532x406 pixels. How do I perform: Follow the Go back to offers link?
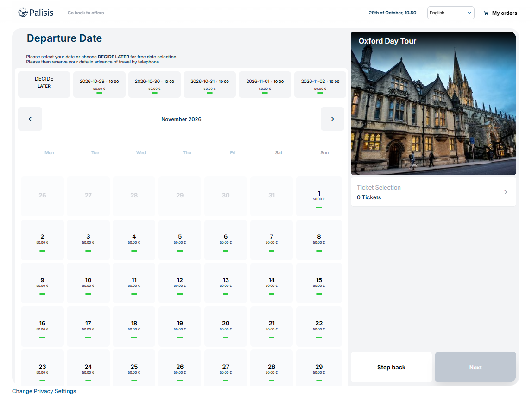click(x=85, y=13)
